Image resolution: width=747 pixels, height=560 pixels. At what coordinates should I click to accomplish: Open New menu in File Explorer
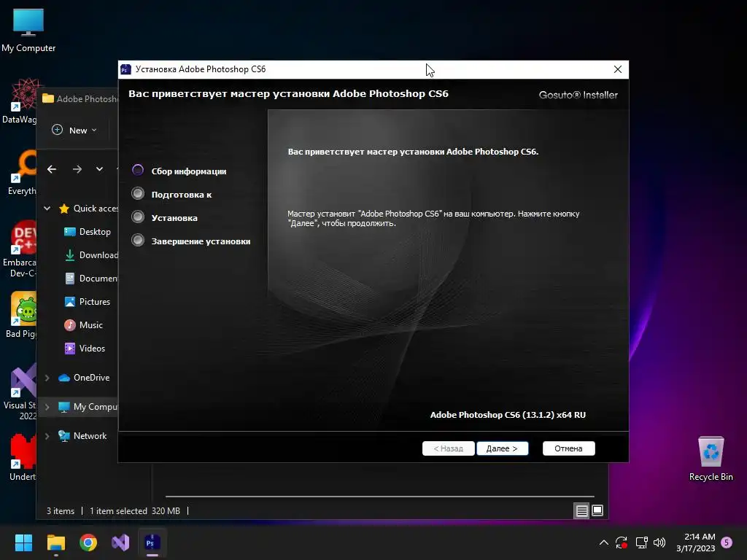pos(74,130)
